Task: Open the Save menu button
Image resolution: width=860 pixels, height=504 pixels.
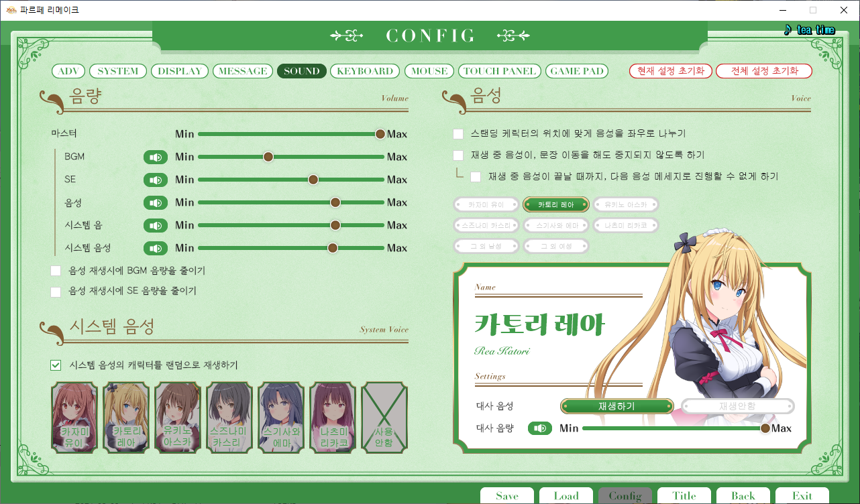Action: (x=507, y=496)
